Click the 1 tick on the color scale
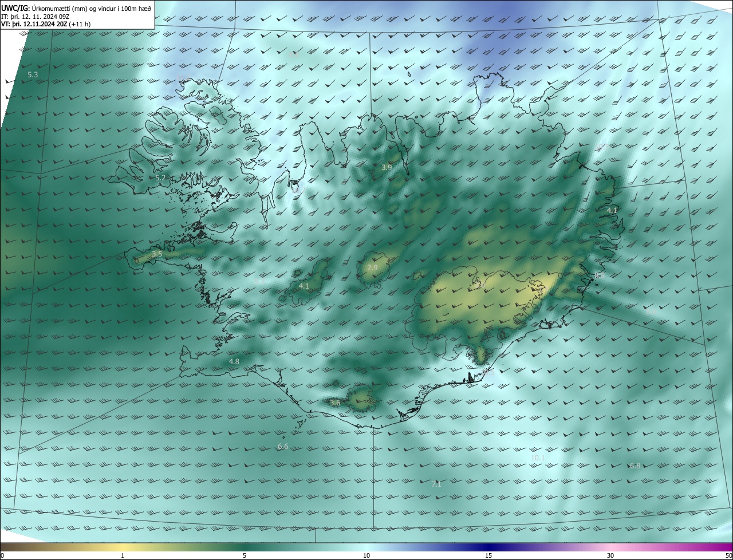The height and width of the screenshot is (560, 733). coord(123,555)
